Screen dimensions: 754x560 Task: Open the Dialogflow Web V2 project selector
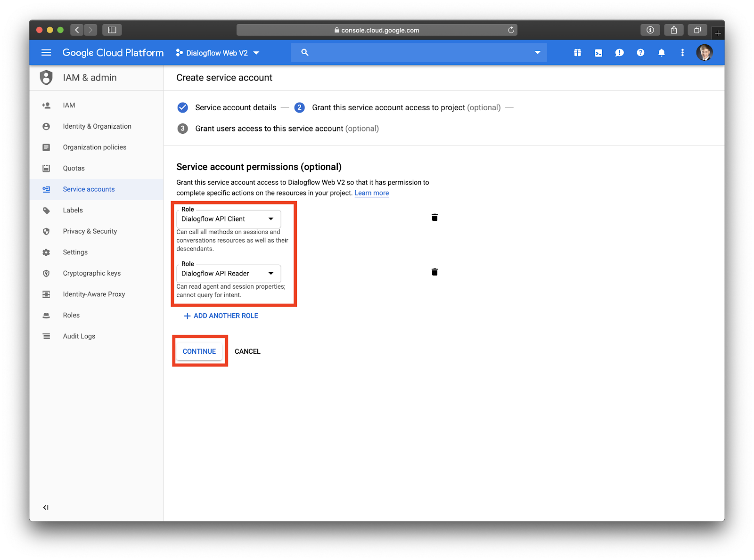pos(218,53)
